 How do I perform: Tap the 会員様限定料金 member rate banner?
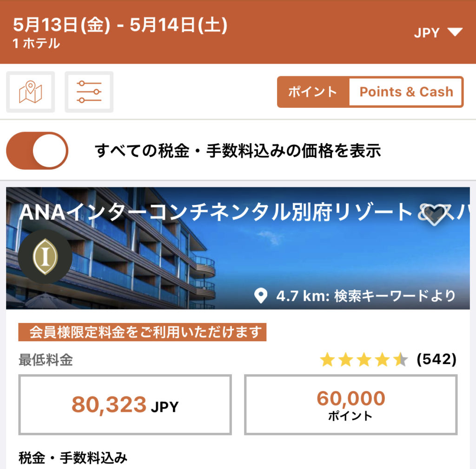click(142, 332)
